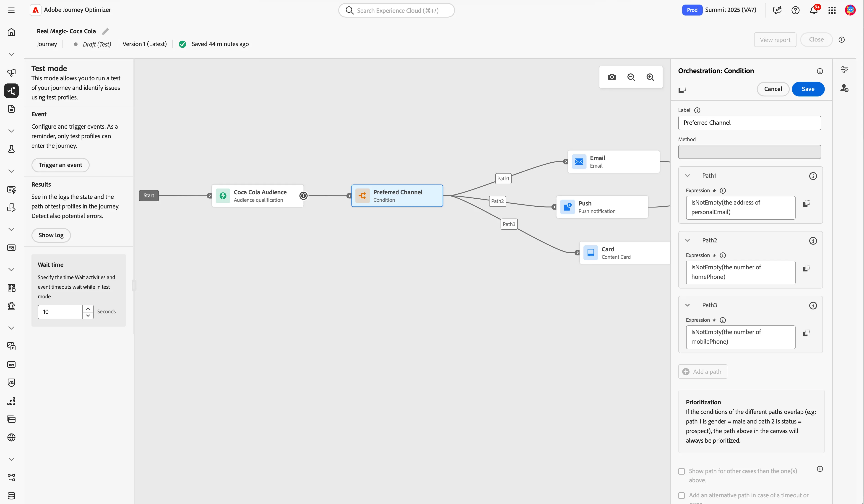Click the Save button

[808, 89]
